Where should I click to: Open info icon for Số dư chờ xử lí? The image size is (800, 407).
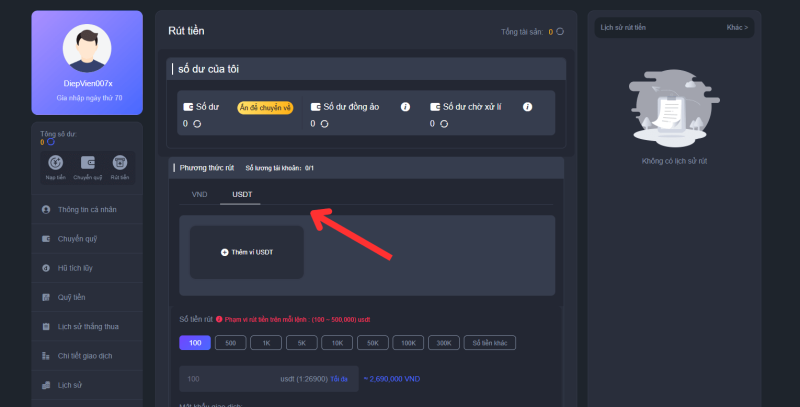(528, 107)
